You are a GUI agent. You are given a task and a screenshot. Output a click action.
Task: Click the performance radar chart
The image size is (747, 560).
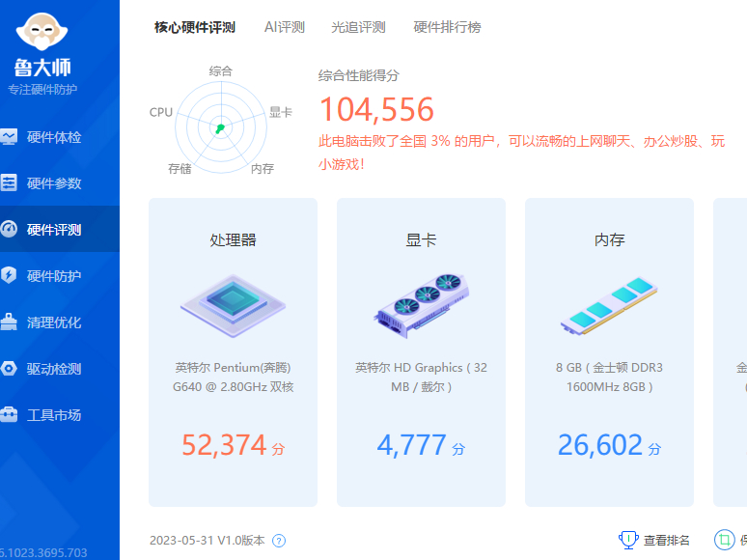(x=221, y=127)
